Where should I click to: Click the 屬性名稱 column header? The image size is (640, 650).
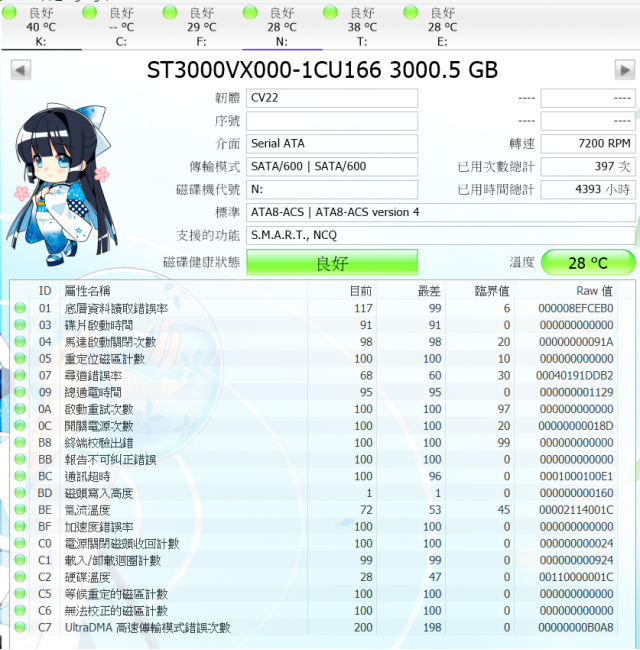[183, 291]
